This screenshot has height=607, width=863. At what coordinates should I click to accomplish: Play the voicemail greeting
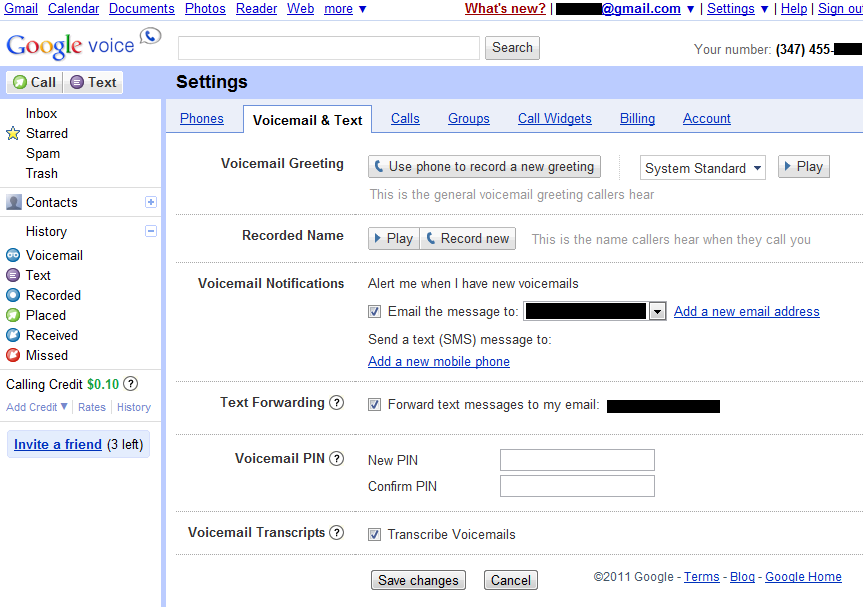pyautogui.click(x=804, y=167)
